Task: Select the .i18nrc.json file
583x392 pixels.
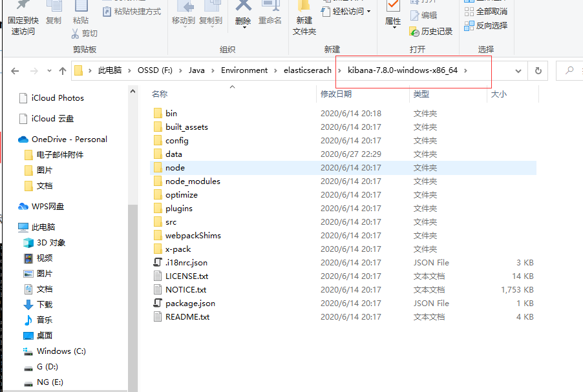Action: tap(343, 263)
